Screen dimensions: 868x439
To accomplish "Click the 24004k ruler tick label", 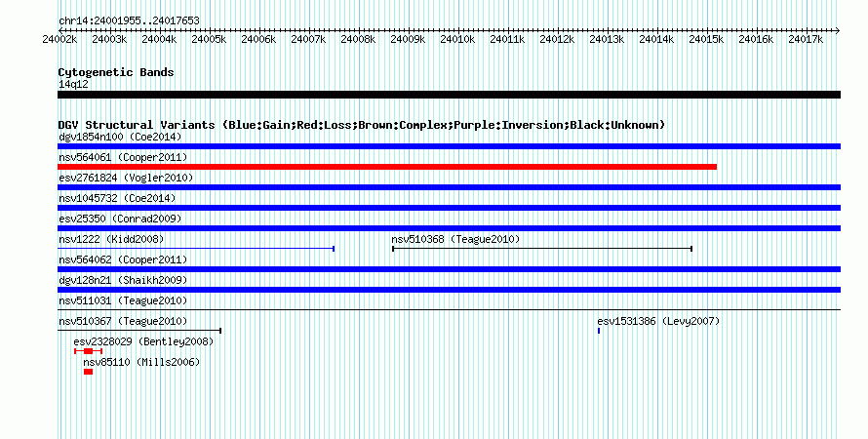I will pyautogui.click(x=159, y=39).
